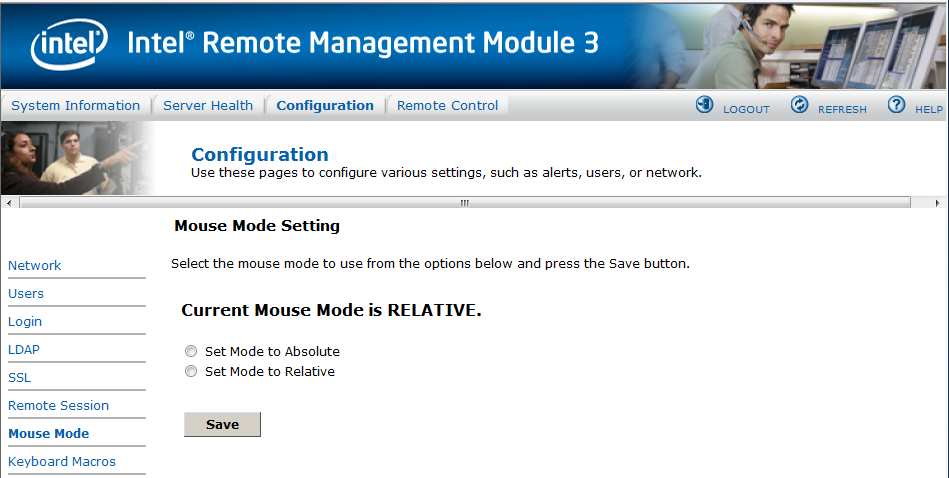Click the 'Current Mouse Mode is RELATIVE.' text

coord(331,310)
